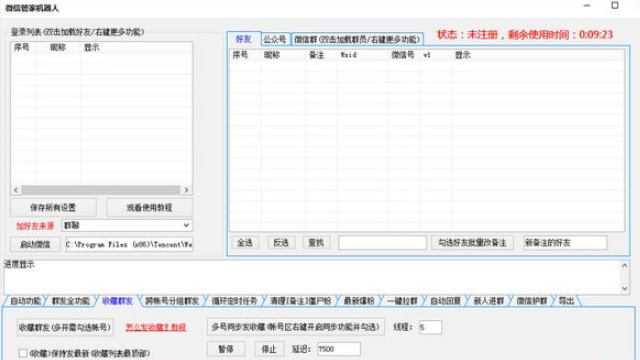Maximize the 微信管家机器人 window
This screenshot has width=640, height=360.
click(x=615, y=6)
